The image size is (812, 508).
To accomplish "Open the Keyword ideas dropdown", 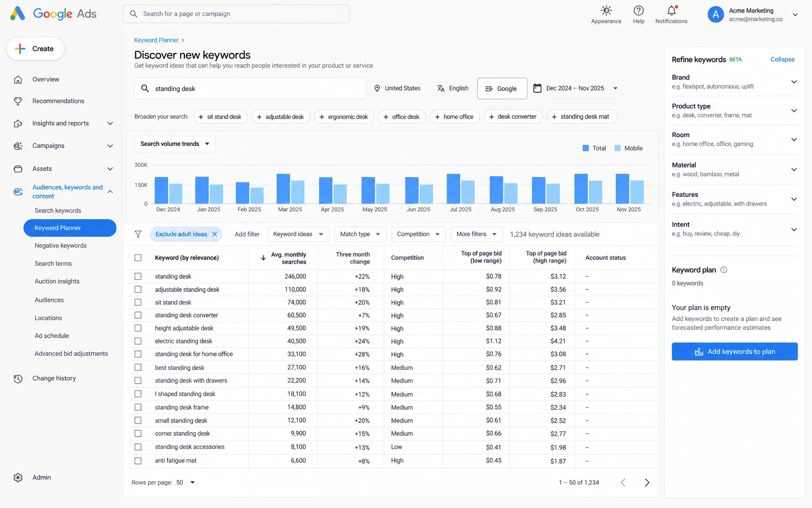I will 298,234.
